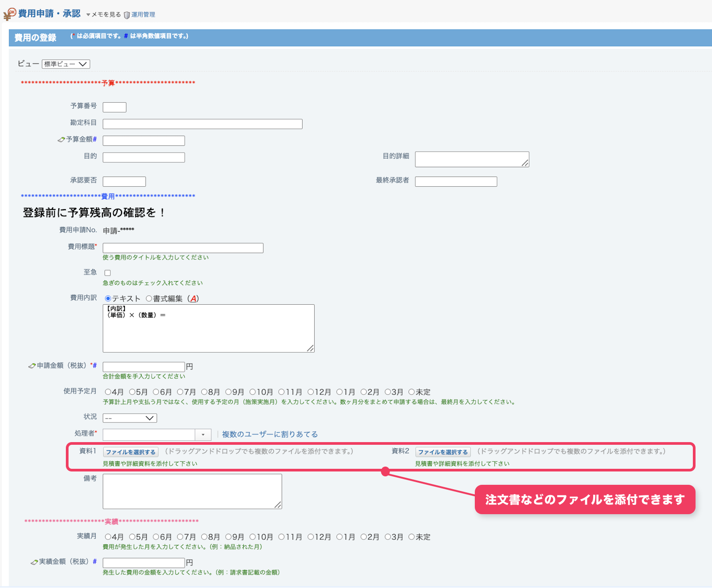
Task: Select 未定 for 実績月
Action: click(412, 537)
